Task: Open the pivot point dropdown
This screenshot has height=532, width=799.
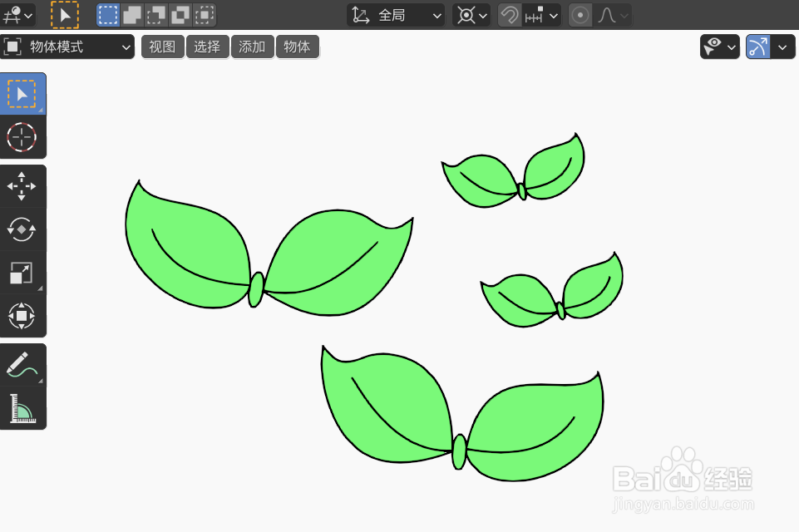Action: tap(471, 14)
